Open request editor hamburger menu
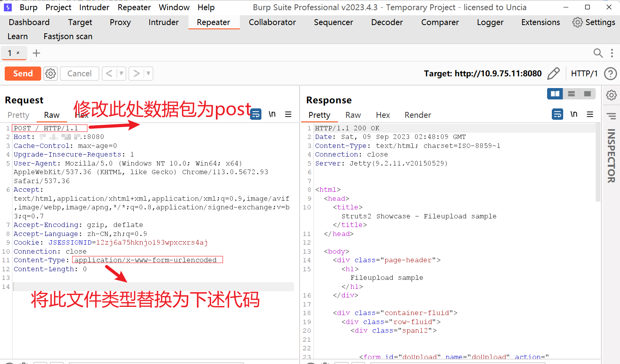 [288, 114]
